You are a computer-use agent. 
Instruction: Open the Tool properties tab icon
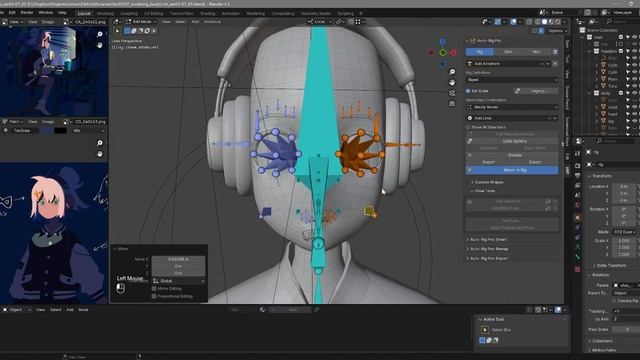pyautogui.click(x=578, y=154)
